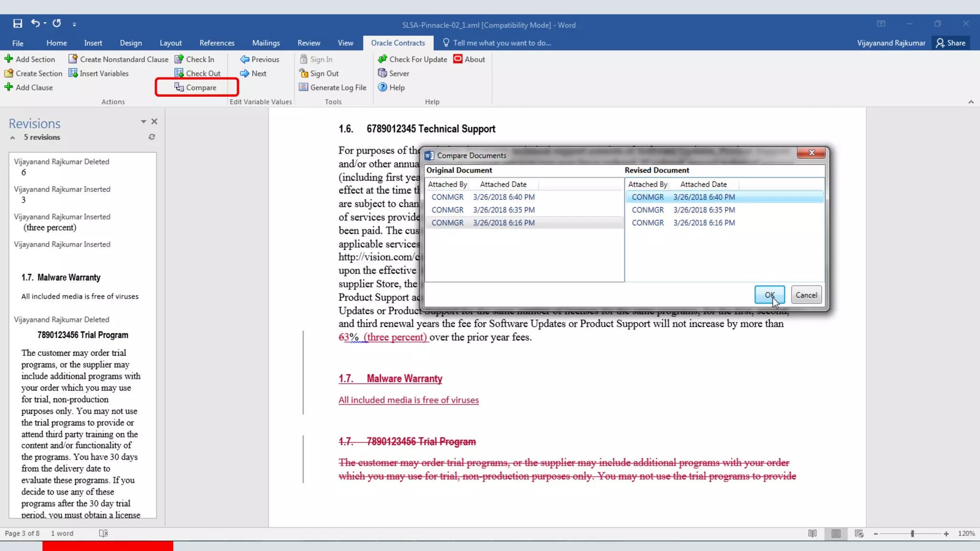Collapse the 5 revisions summary
This screenshot has height=551, width=980.
click(x=12, y=138)
